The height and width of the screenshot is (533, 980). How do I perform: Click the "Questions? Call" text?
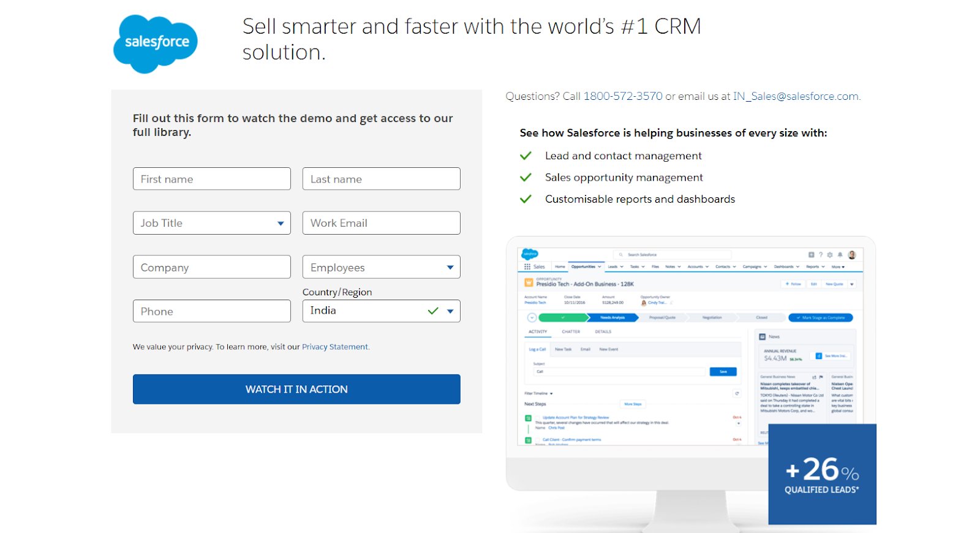click(543, 96)
